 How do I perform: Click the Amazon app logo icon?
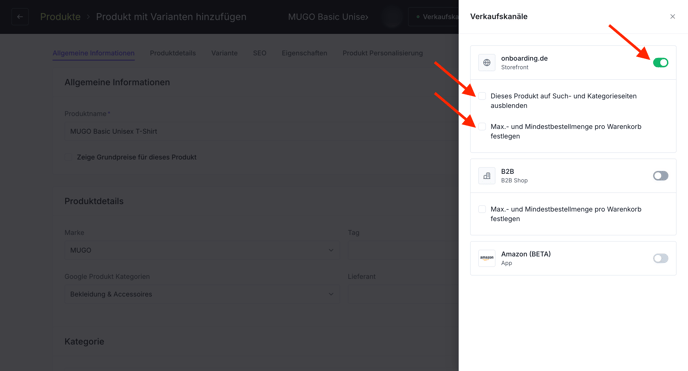tap(487, 258)
